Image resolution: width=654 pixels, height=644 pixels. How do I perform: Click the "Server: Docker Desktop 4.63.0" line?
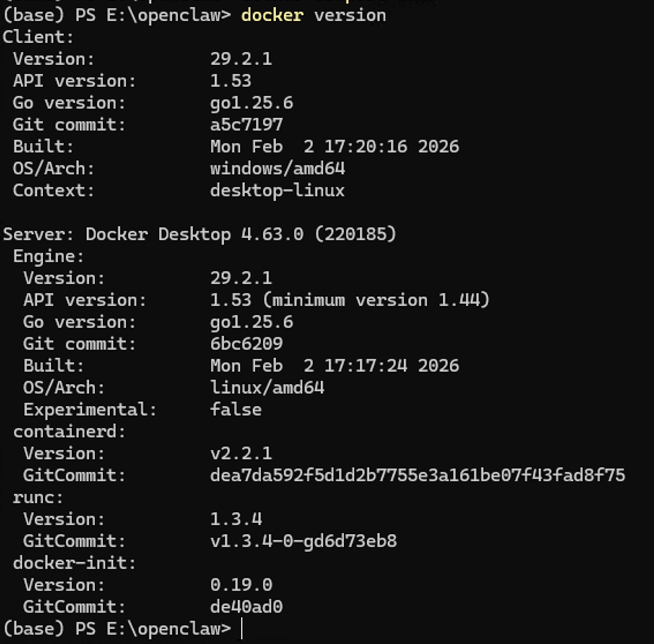pyautogui.click(x=200, y=234)
